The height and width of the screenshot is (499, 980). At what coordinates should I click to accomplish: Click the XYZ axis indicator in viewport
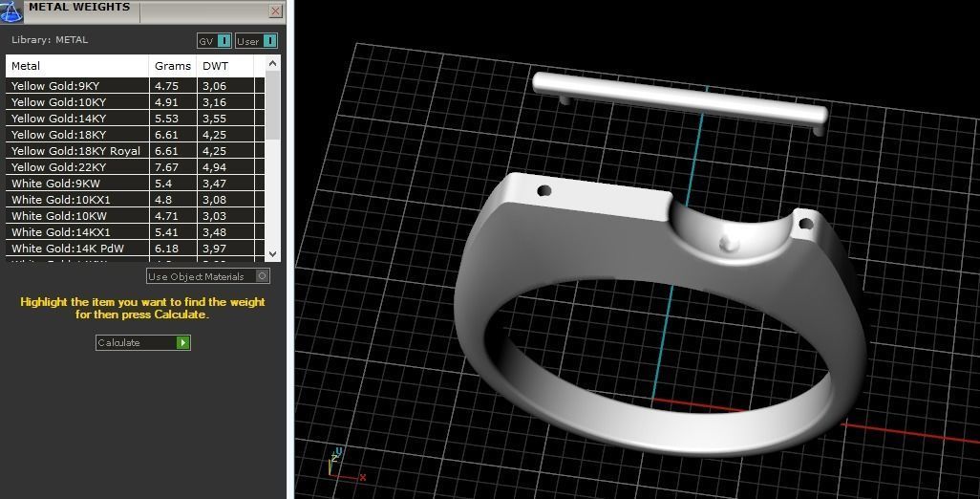pos(345,466)
